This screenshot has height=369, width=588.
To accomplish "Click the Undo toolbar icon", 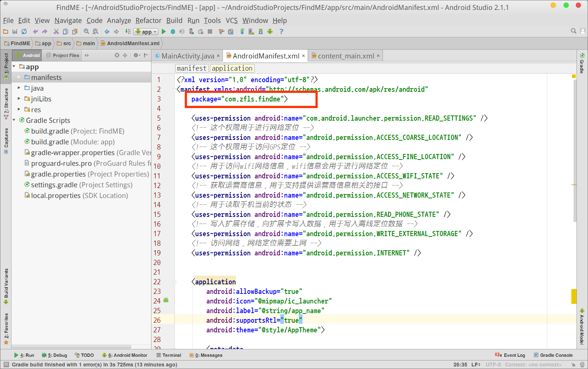I will (x=36, y=31).
